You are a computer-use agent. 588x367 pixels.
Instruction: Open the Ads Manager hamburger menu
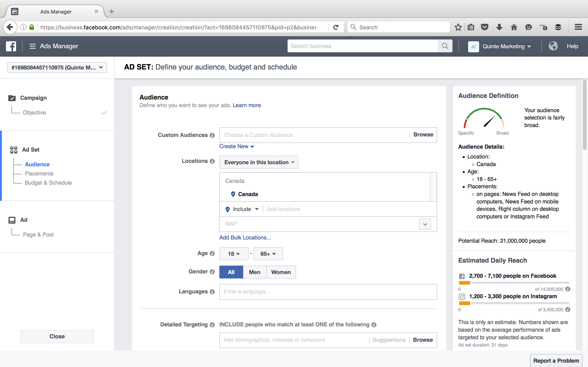click(32, 46)
